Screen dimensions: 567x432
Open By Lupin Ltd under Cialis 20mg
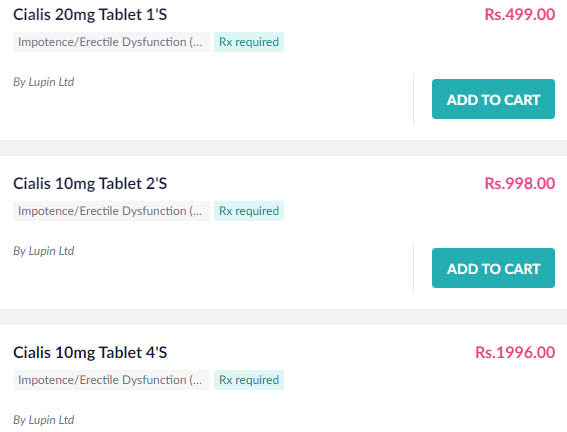(44, 82)
